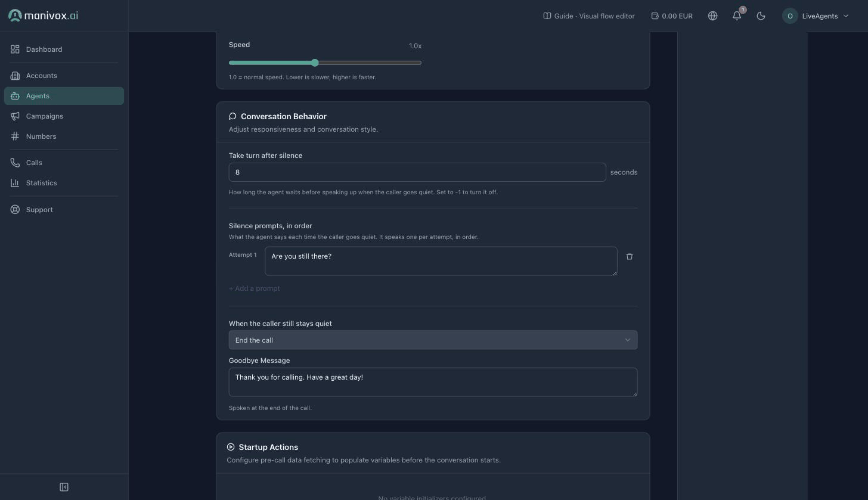This screenshot has height=500, width=868.
Task: Click the manivox.ai logo
Action: click(43, 15)
